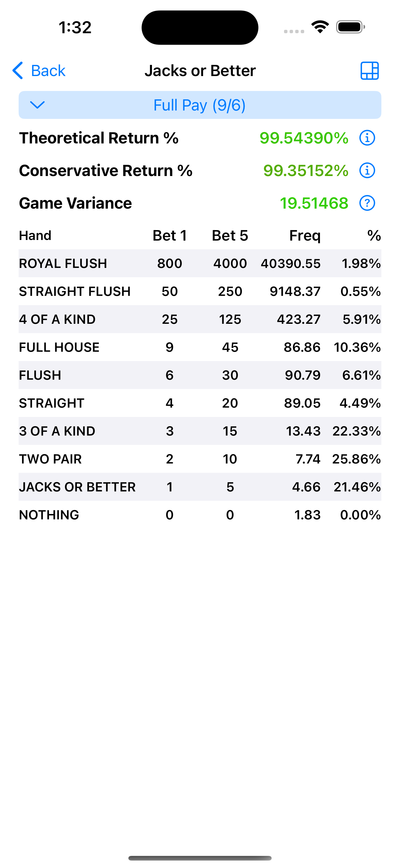Tap the battery status icon

point(350,27)
